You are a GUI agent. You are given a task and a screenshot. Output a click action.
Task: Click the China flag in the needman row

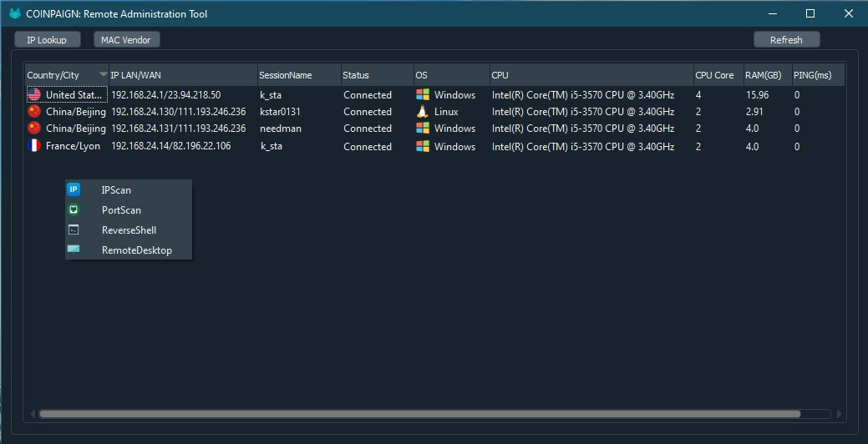point(34,129)
